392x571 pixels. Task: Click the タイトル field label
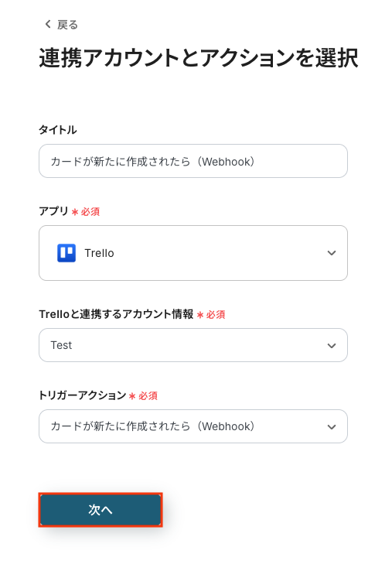pos(58,130)
